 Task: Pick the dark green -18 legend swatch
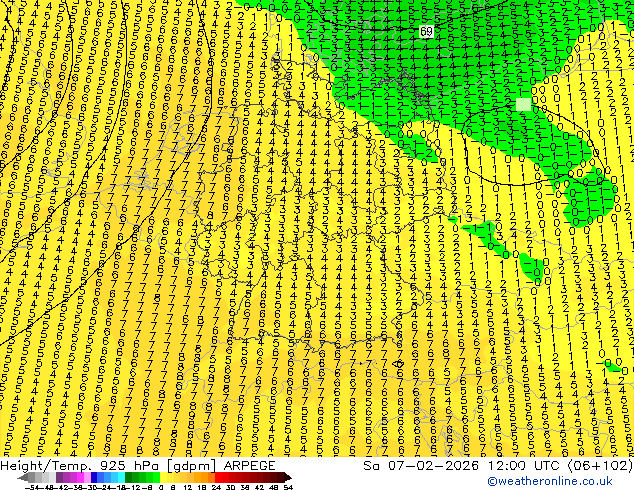[129, 477]
